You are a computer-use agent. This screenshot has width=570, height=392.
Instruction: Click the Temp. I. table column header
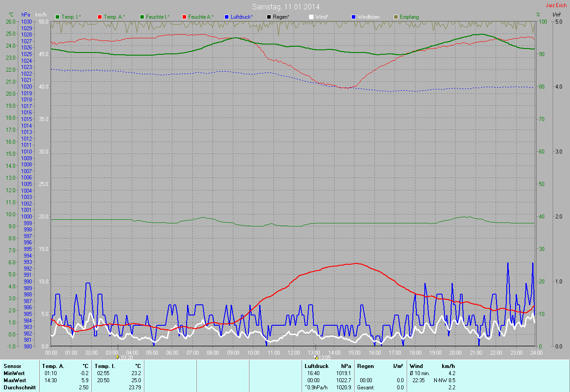coord(105,366)
